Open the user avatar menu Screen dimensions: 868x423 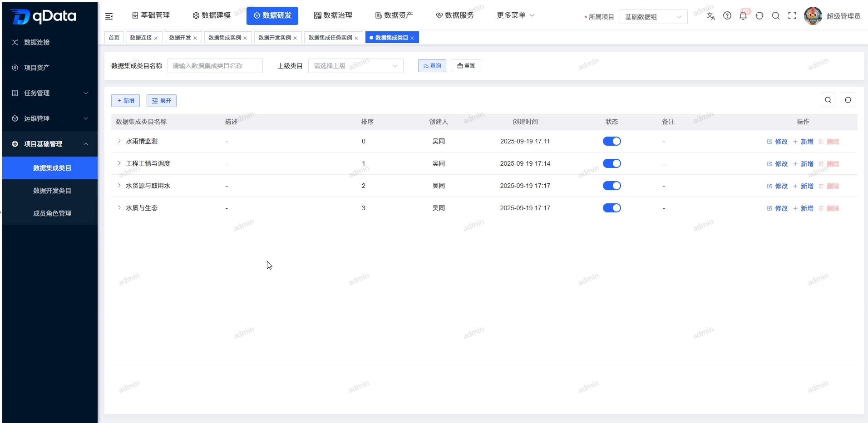[813, 16]
